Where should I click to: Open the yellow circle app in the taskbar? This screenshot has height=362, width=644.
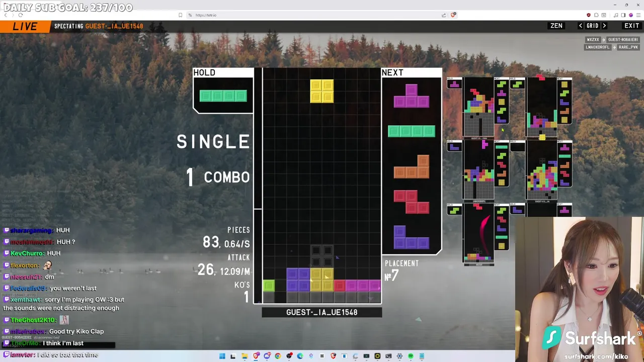click(x=377, y=356)
